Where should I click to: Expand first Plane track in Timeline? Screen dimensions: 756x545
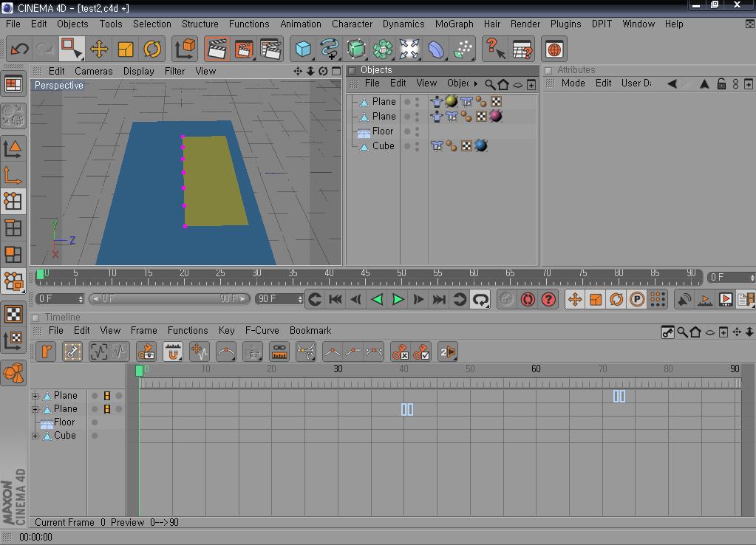[x=35, y=396]
